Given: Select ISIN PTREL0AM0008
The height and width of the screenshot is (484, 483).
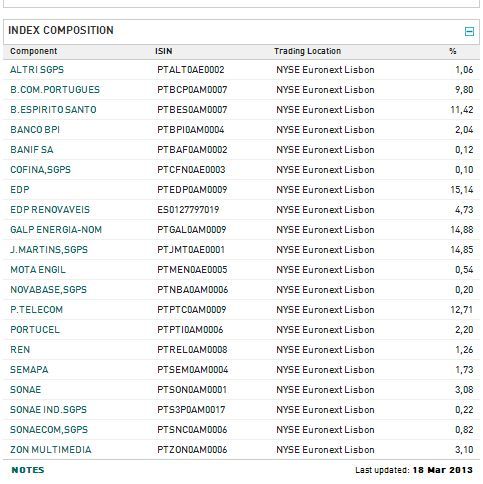Looking at the screenshot, I should [x=192, y=350].
